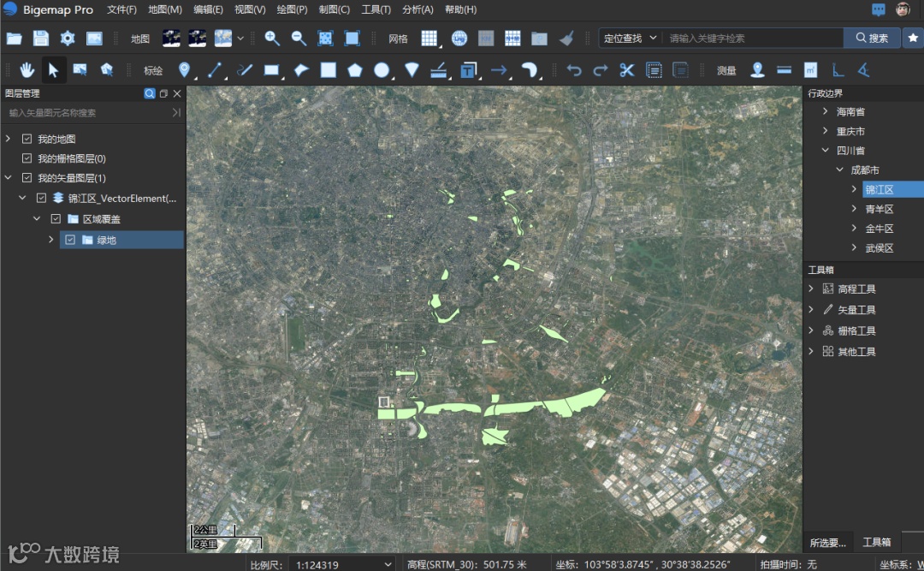Choose the scissors cut tool

[x=627, y=70]
